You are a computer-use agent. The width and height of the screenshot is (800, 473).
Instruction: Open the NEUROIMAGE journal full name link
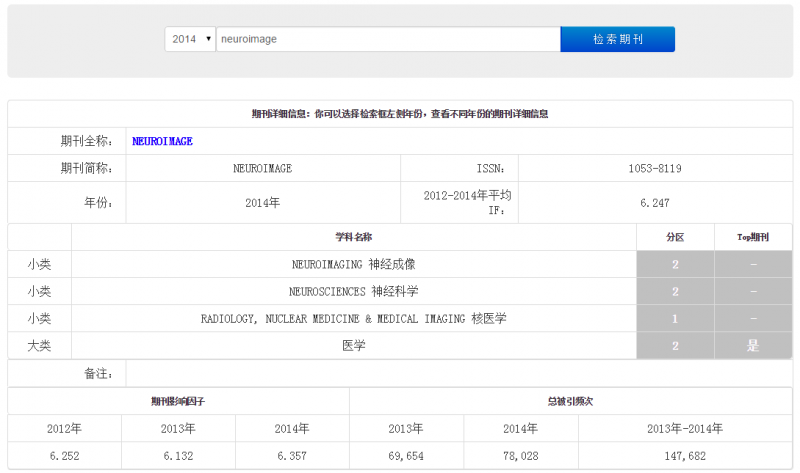pos(162,141)
